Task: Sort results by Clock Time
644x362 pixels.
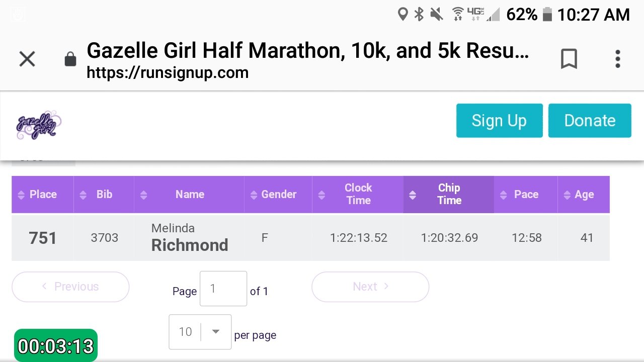Action: 358,194
